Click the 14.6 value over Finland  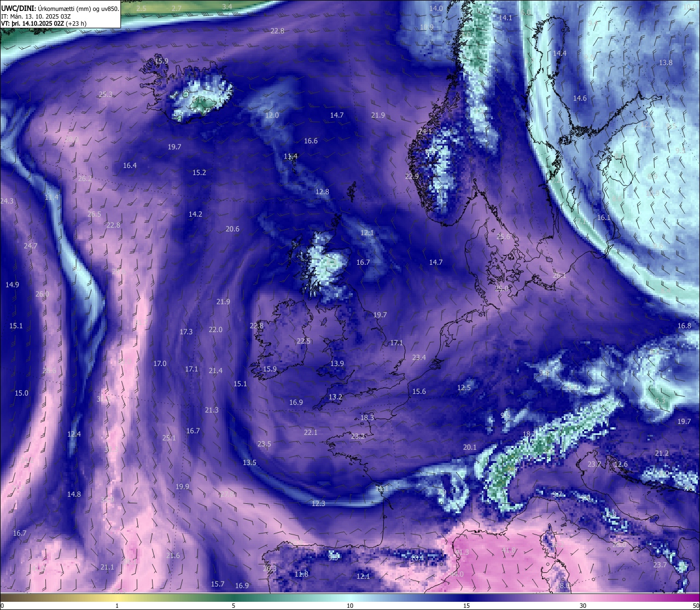[580, 98]
